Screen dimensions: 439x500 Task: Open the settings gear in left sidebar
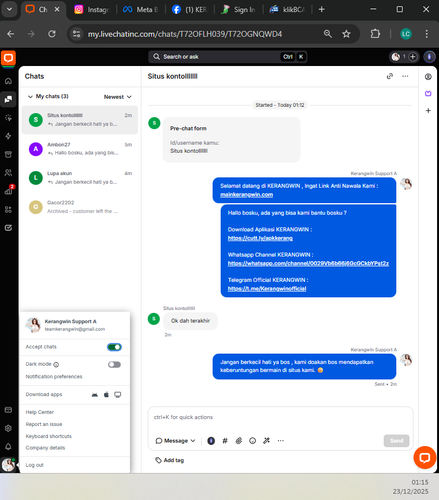8,428
